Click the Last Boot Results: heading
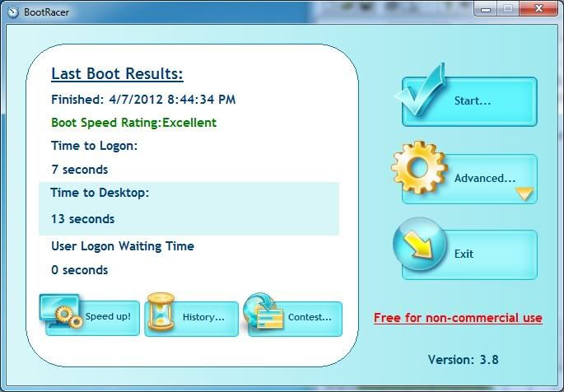Viewport: 564px width, 392px height. 117,74
